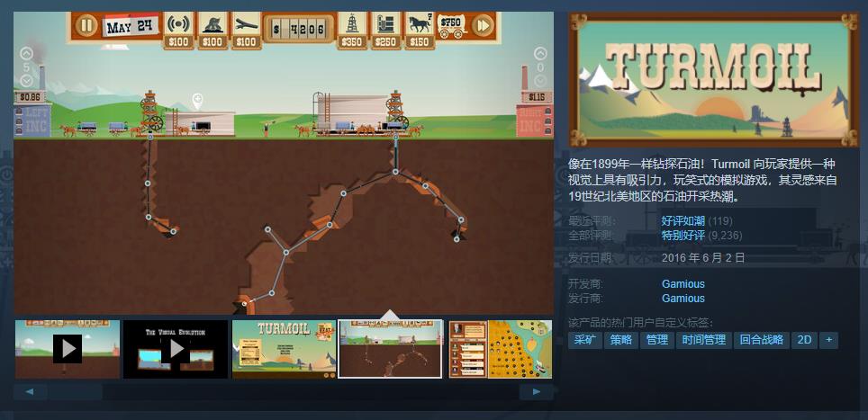
Task: Open the Gamious developer link next to 开发商
Action: [x=683, y=284]
